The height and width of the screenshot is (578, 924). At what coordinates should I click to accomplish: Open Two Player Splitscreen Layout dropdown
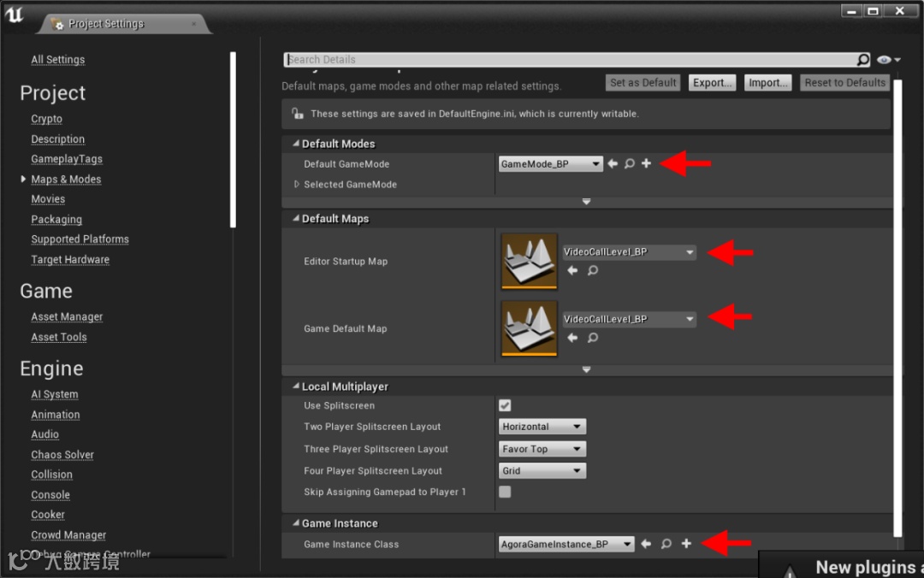(542, 427)
